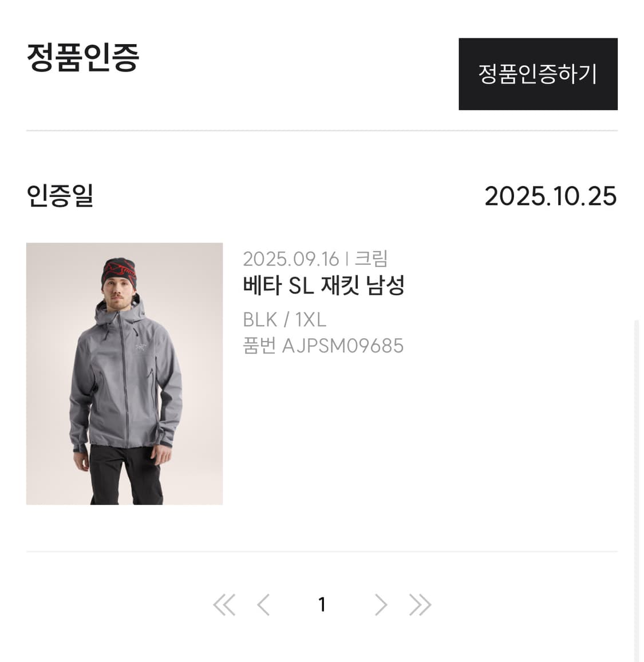Click the 크림 purchase source text
644x662 pixels.
[x=372, y=259]
